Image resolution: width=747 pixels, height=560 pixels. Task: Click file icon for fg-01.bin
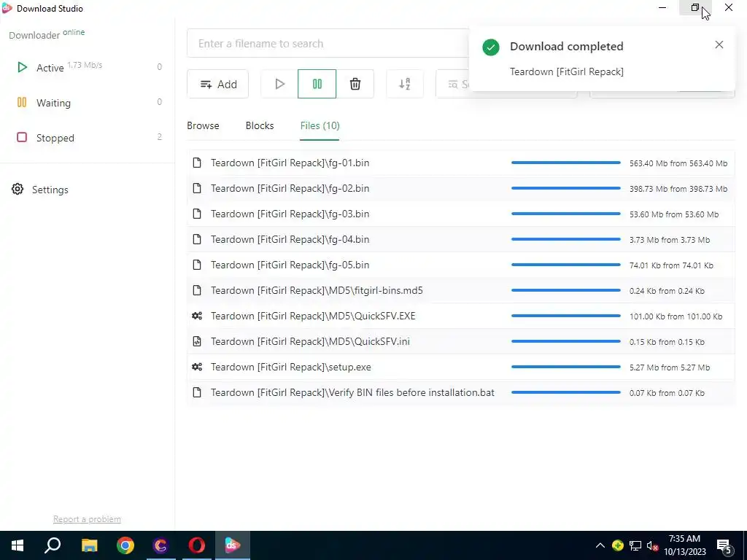197,163
